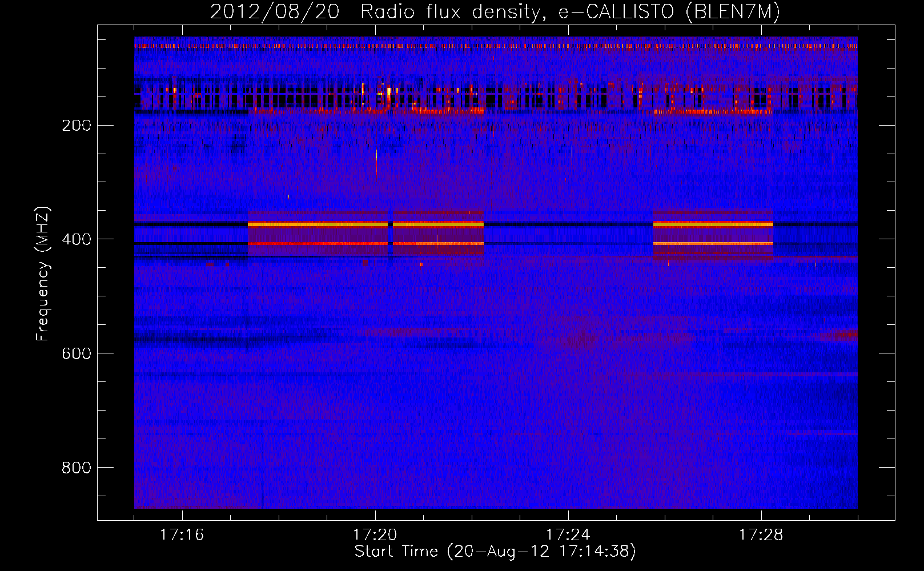Viewport: 924px width, 571px height.
Task: Click the 400 frequency tick label
Action: pyautogui.click(x=77, y=240)
